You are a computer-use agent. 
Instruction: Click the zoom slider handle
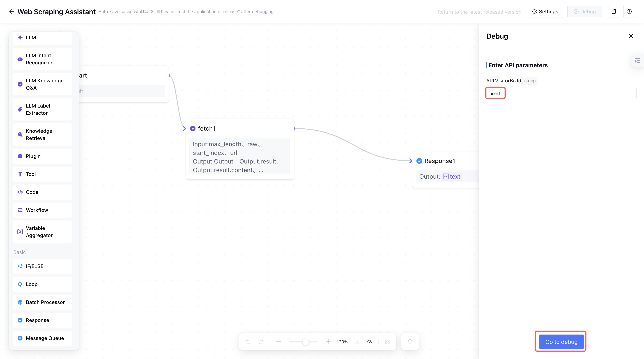(x=305, y=342)
